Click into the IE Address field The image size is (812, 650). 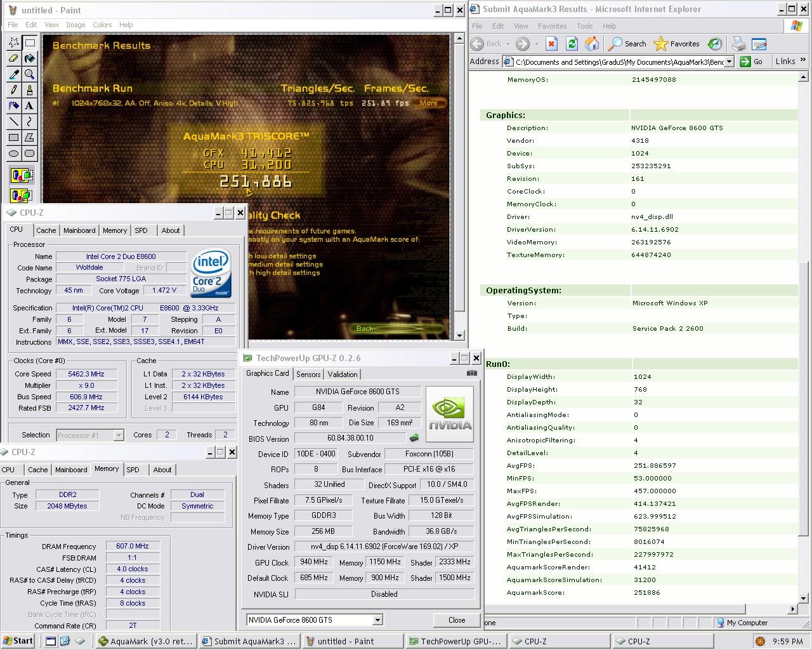tap(619, 62)
